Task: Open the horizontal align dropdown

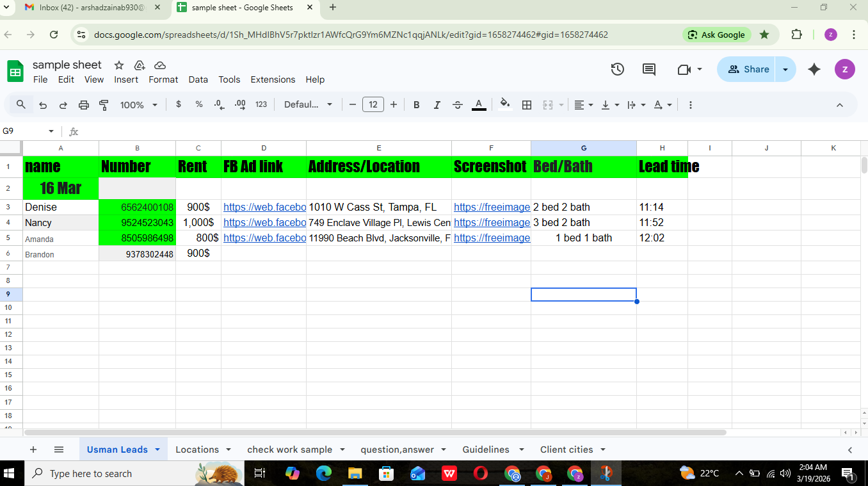Action: pos(583,105)
